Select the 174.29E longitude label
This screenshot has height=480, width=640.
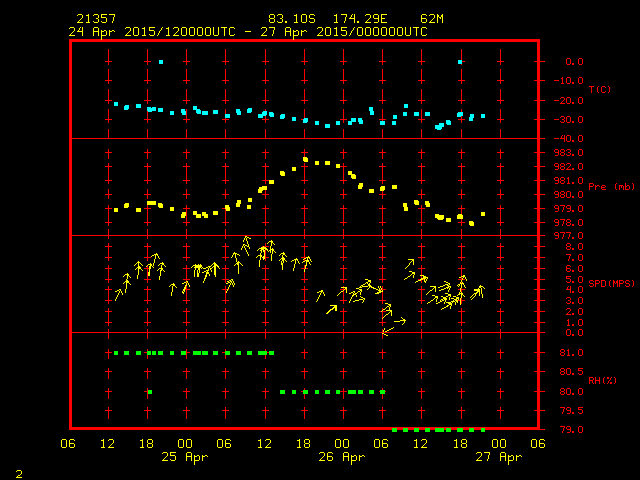(x=360, y=19)
